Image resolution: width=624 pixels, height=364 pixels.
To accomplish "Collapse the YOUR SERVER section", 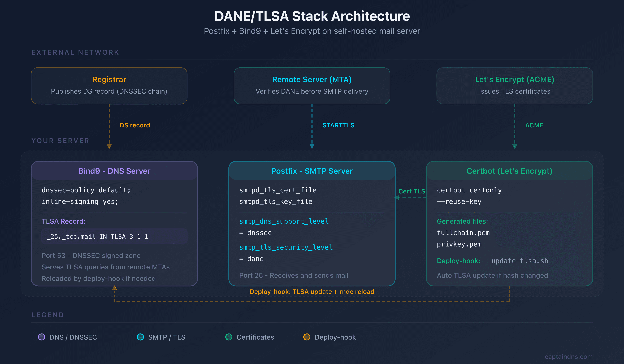I will (60, 140).
